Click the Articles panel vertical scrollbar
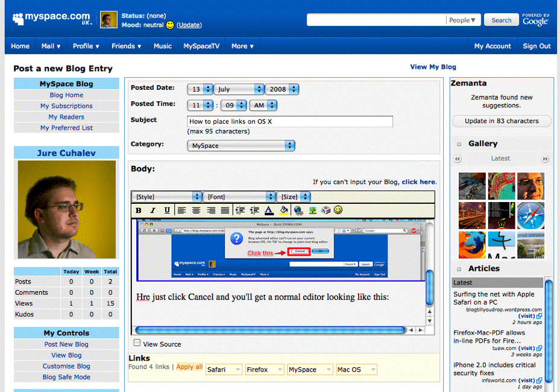Screen dimensions: 560x392 coord(549,332)
